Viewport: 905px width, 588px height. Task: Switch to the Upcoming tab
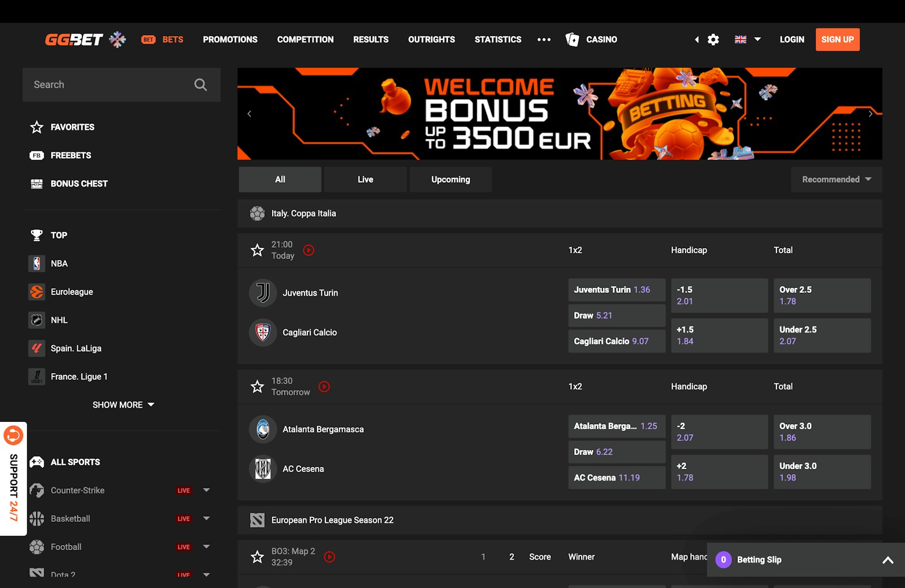pos(450,179)
